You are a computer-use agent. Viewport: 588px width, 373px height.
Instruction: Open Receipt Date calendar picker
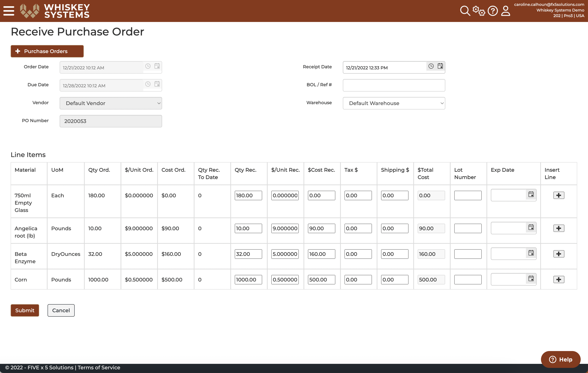[440, 66]
